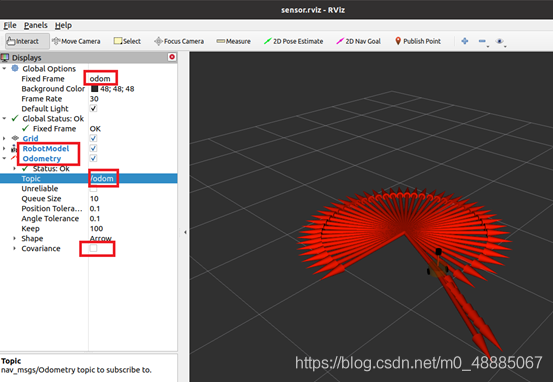Collapse the Global Status section
Viewport: 553px width, 382px height.
click(x=4, y=119)
